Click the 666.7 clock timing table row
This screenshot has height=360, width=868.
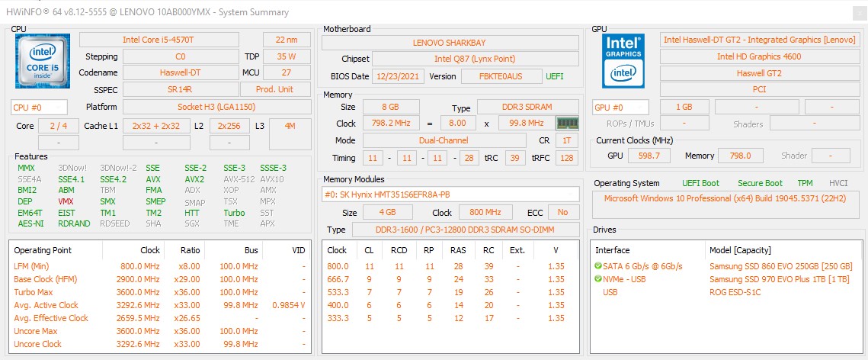[x=450, y=279]
